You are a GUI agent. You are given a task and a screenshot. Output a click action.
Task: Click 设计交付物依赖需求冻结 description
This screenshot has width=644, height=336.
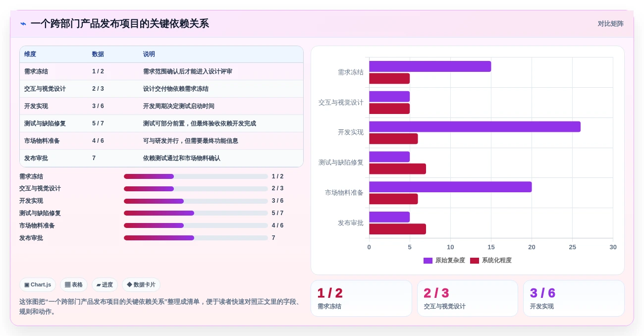click(176, 89)
